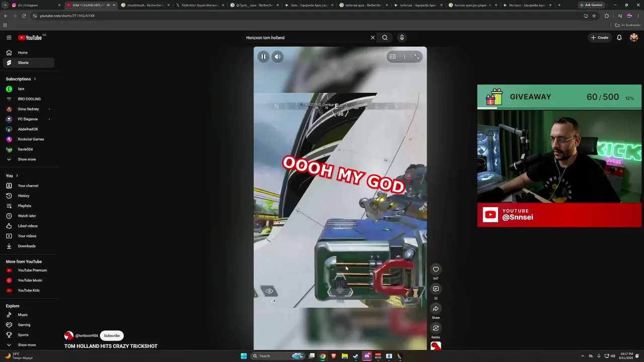Switch to Fédération Royale Marocaine tab
Viewport: 644px width, 362px height.
pos(200,5)
